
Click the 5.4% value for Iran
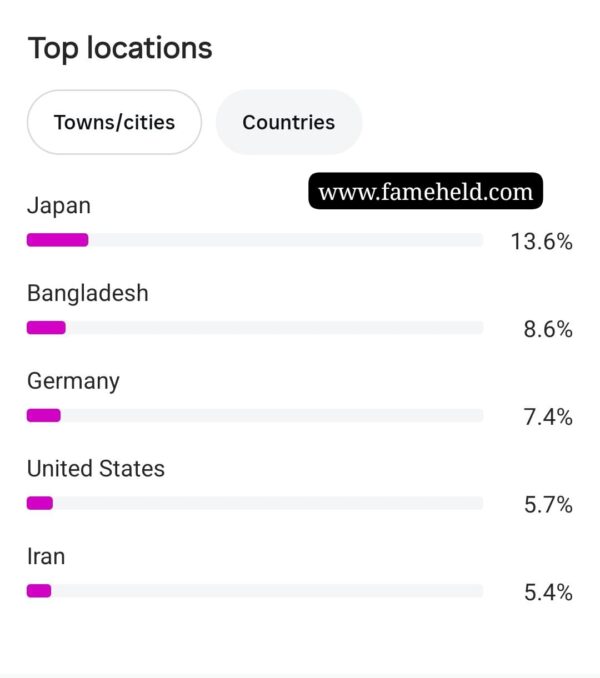click(548, 592)
